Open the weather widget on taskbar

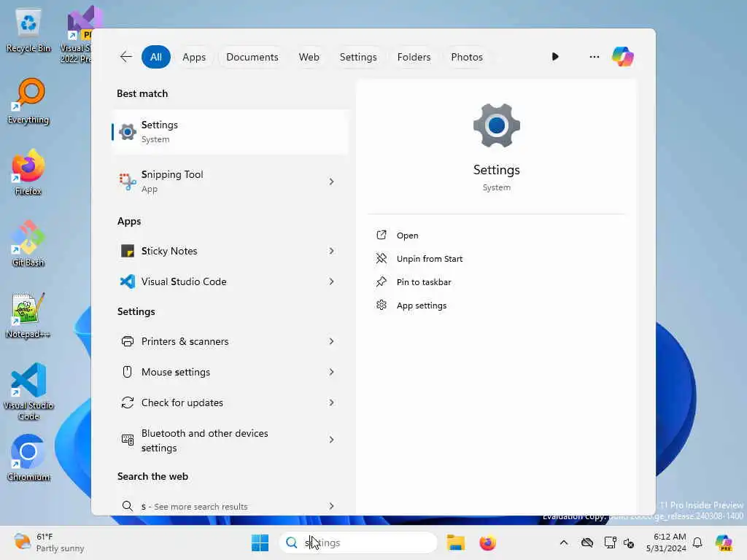point(49,542)
